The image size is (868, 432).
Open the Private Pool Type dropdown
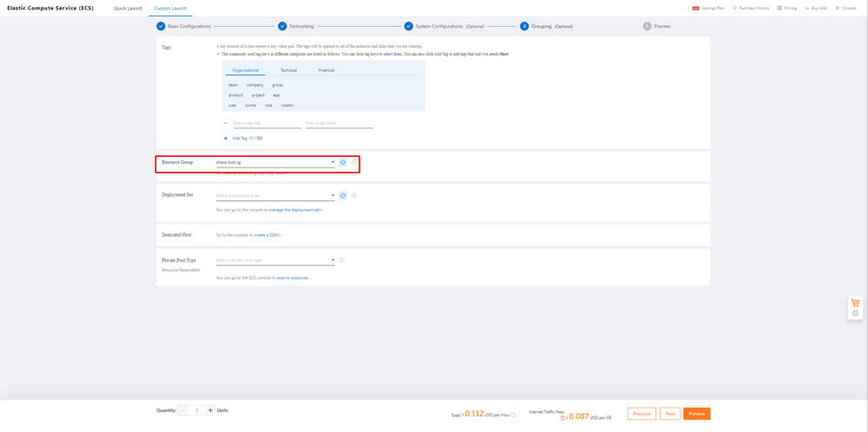coord(275,260)
